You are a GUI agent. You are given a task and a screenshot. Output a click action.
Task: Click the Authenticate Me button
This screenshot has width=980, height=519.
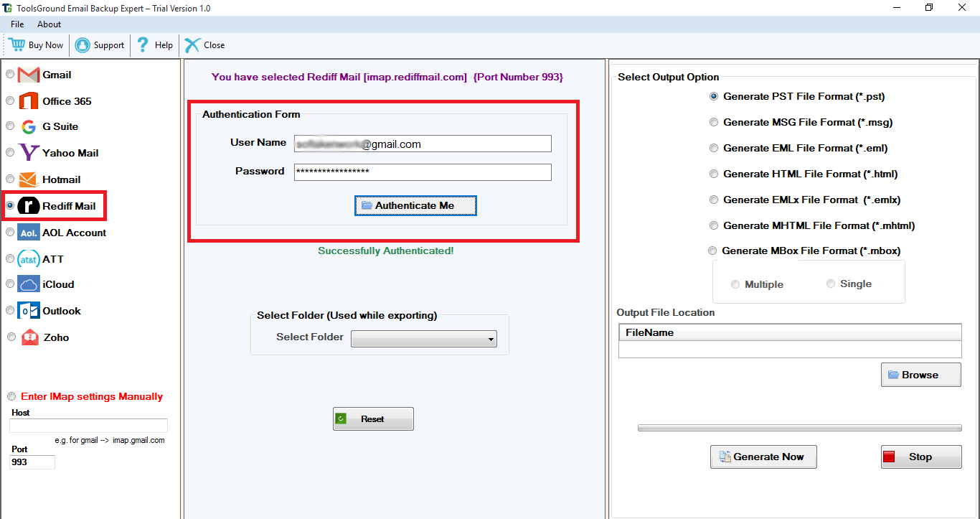[415, 205]
